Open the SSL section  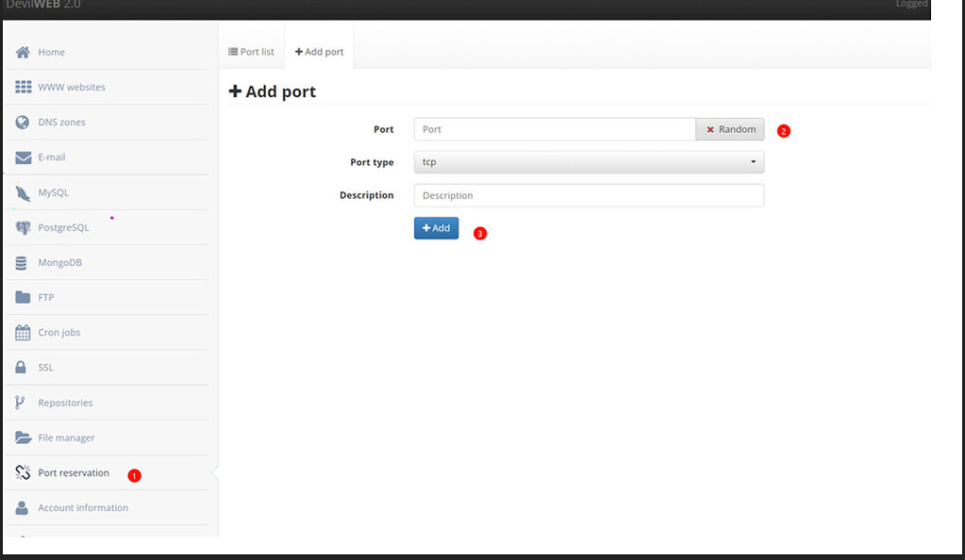pyautogui.click(x=45, y=368)
